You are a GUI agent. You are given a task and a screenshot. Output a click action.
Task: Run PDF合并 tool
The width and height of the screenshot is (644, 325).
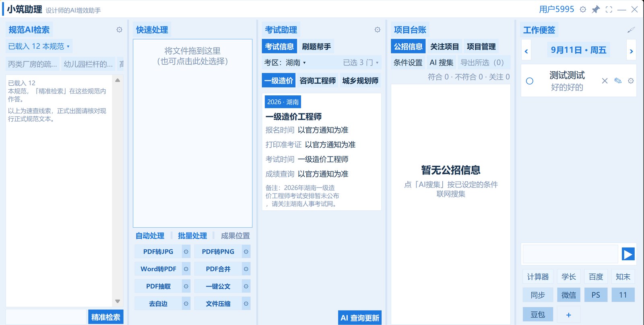point(218,269)
